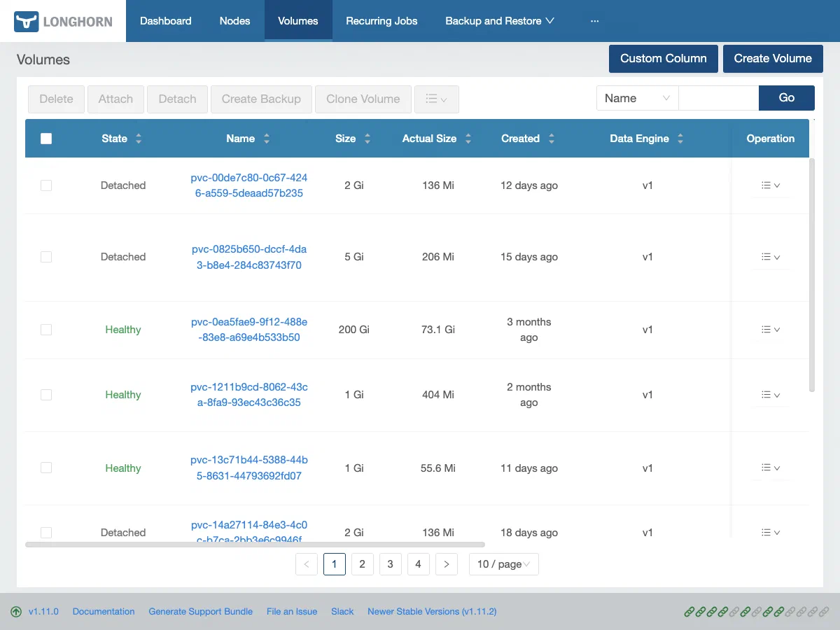Click the Attach button

[x=115, y=99]
